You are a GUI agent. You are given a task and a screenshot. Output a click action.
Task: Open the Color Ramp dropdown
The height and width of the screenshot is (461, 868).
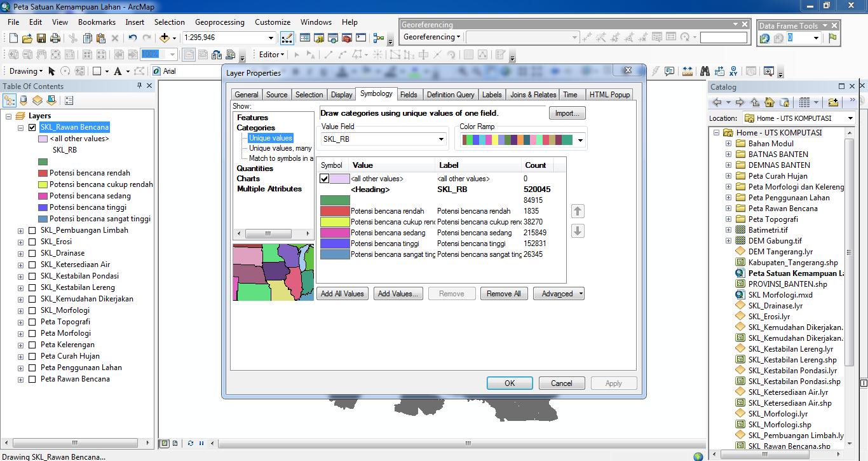pos(580,140)
